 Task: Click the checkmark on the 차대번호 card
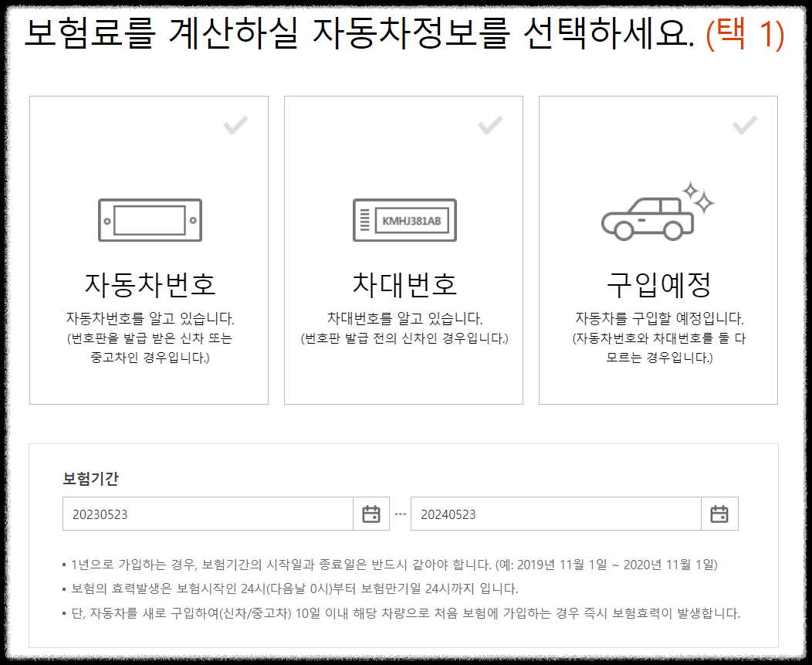pyautogui.click(x=491, y=126)
